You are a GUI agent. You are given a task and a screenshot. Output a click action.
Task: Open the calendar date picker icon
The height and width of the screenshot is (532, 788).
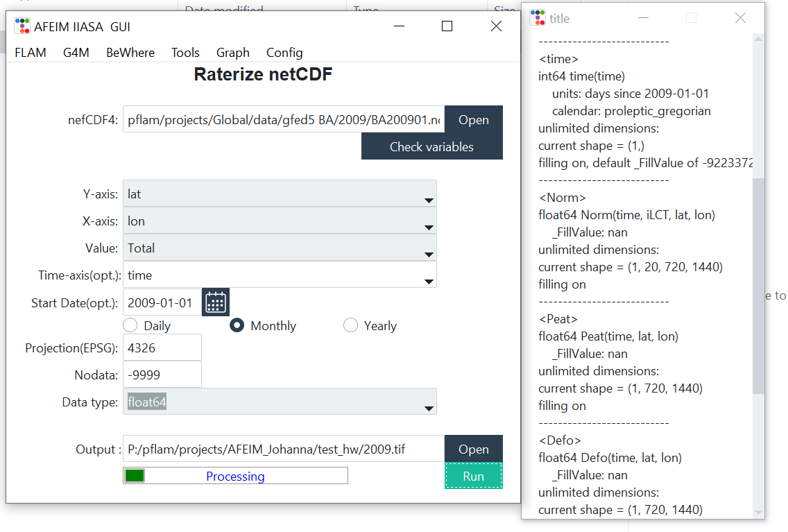[x=216, y=302]
